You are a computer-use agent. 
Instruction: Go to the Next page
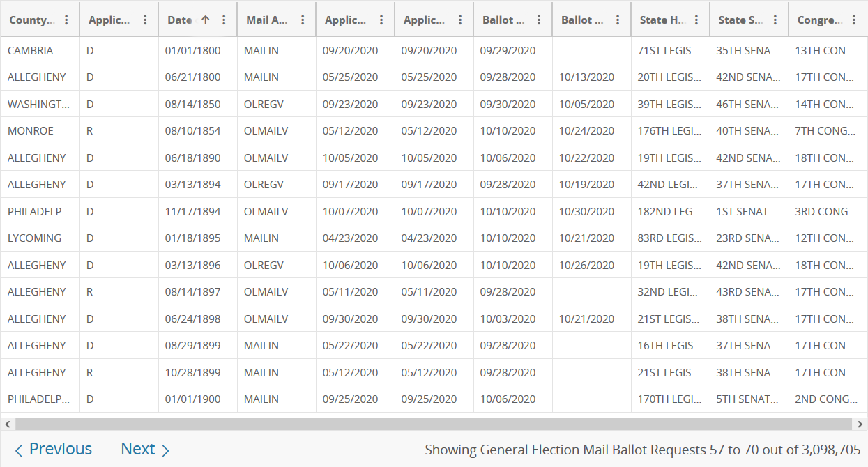[x=145, y=450]
